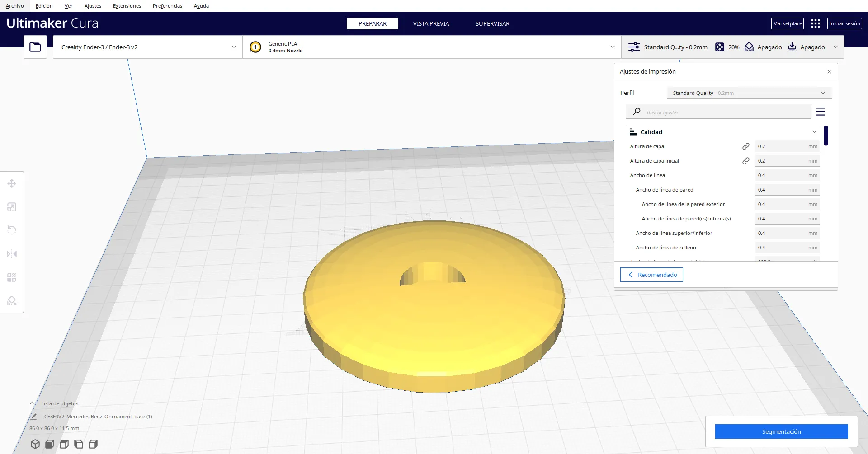Image resolution: width=868 pixels, height=454 pixels.
Task: Open the Creality Ender-3 printer dropdown
Action: pos(147,47)
